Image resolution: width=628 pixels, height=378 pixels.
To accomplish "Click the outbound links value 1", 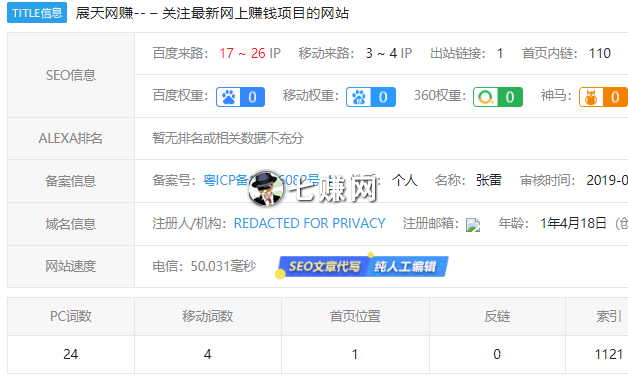I will pos(500,53).
